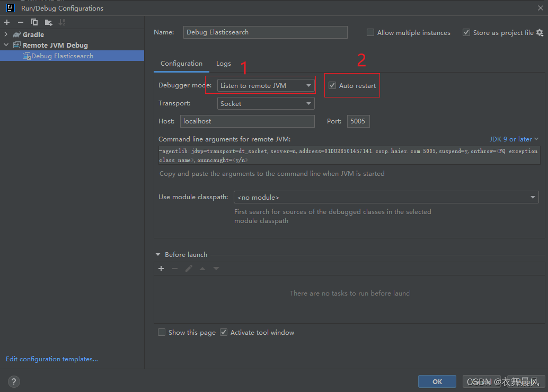Open Edit configuration templates link
The width and height of the screenshot is (548, 392).
(x=52, y=359)
